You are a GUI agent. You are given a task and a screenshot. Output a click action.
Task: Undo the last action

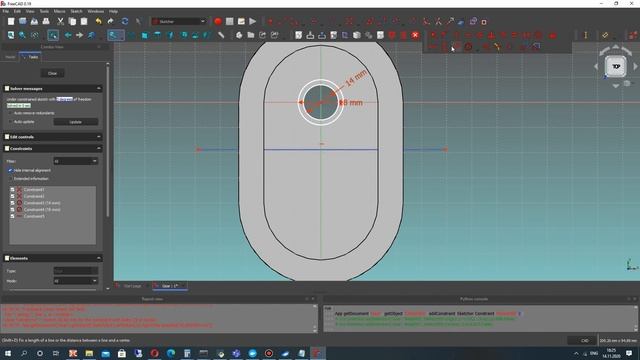coord(98,22)
